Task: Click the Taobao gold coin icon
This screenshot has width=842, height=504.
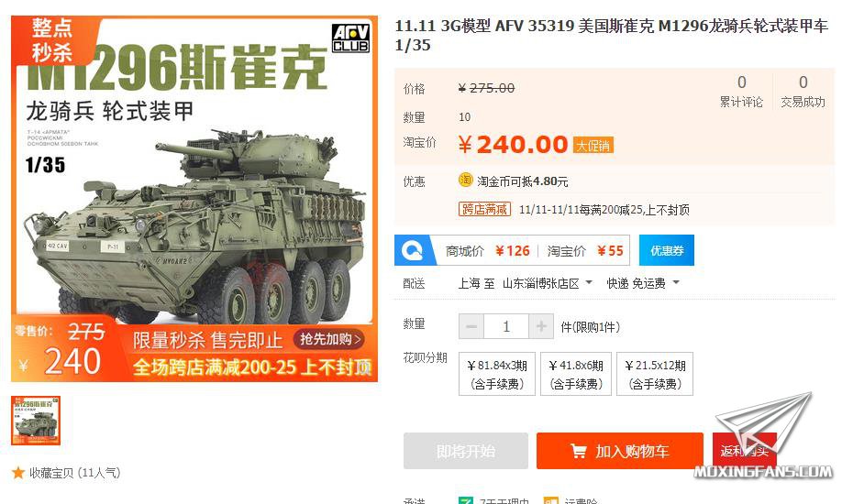Action: tap(465, 181)
